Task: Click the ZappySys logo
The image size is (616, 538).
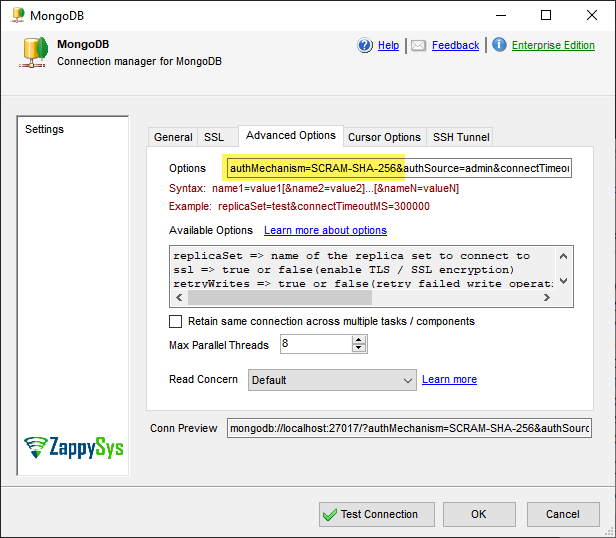Action: [x=73, y=447]
